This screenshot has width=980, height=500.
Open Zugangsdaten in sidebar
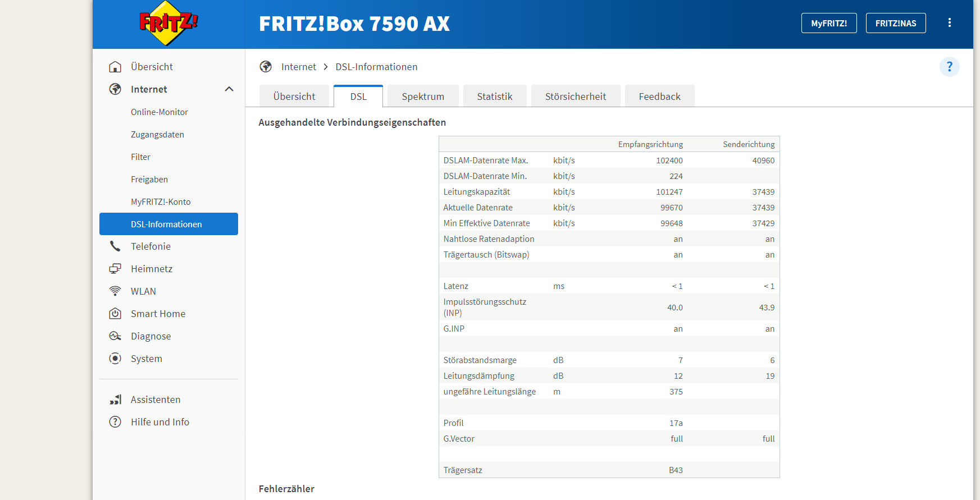pyautogui.click(x=157, y=134)
